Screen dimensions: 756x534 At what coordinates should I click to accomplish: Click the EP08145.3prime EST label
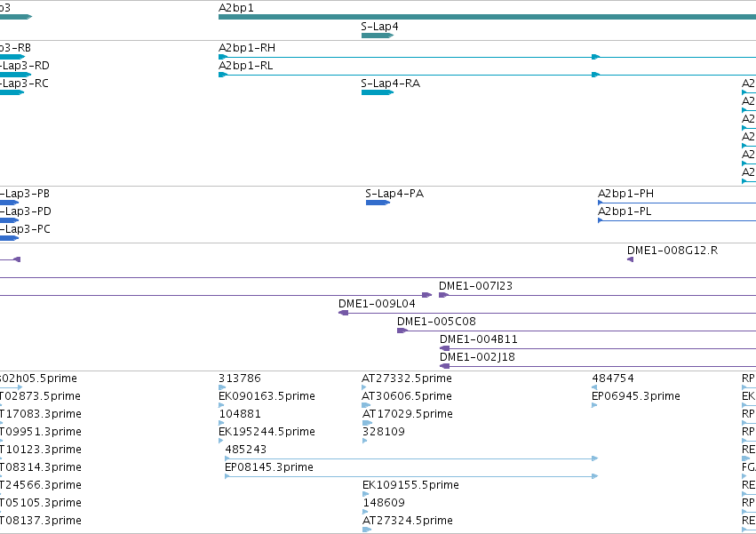(x=269, y=467)
